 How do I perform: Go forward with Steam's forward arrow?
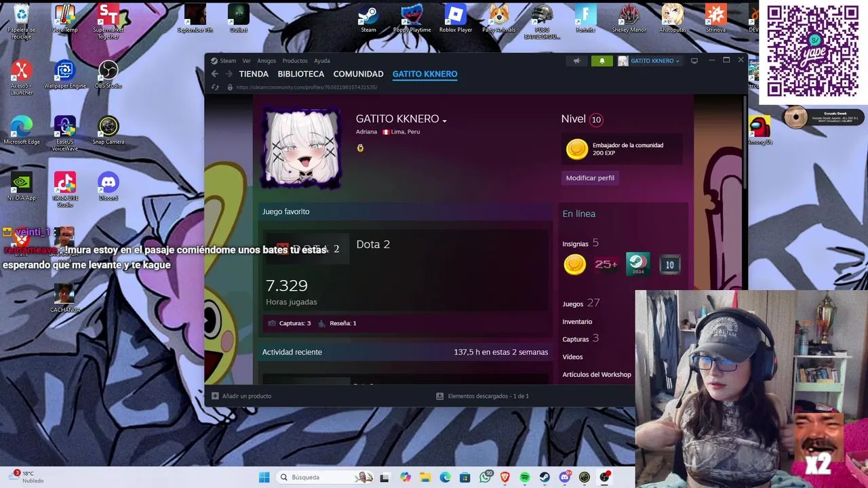[229, 74]
